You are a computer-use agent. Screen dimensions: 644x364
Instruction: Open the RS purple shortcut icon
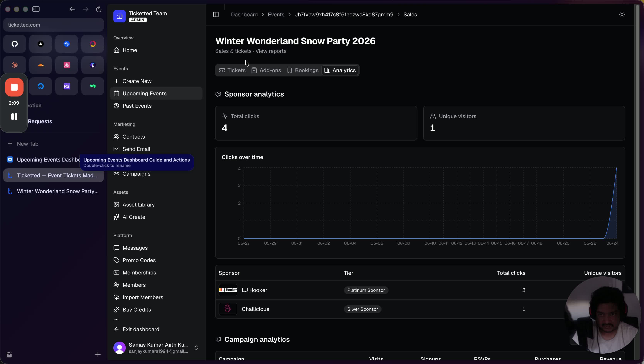click(x=67, y=86)
